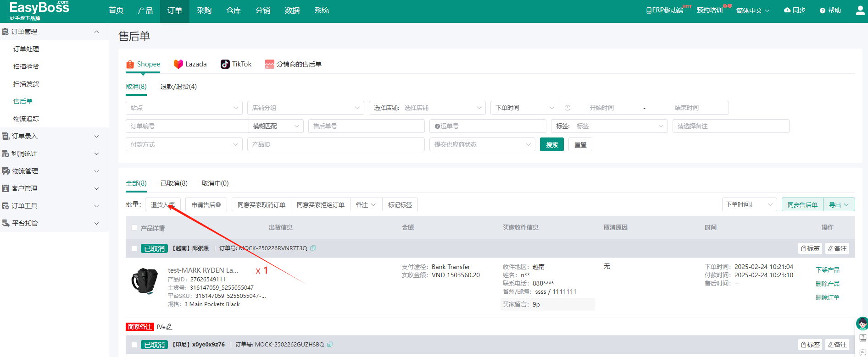Check the select-all orders checkbox
868x357 pixels.
pos(134,228)
